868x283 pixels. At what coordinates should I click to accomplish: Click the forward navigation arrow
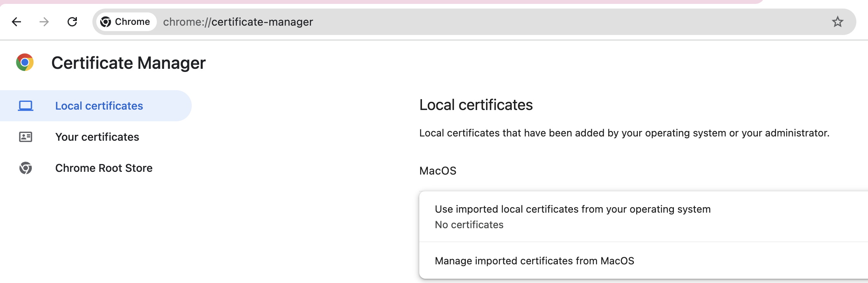(44, 22)
